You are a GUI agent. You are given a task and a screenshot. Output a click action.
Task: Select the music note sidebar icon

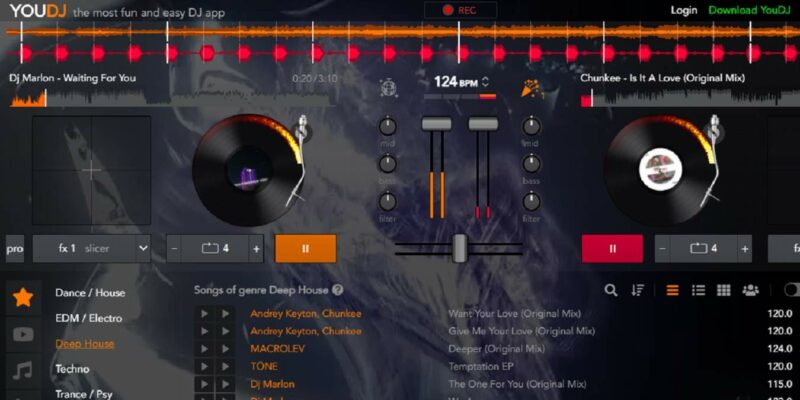[23, 370]
